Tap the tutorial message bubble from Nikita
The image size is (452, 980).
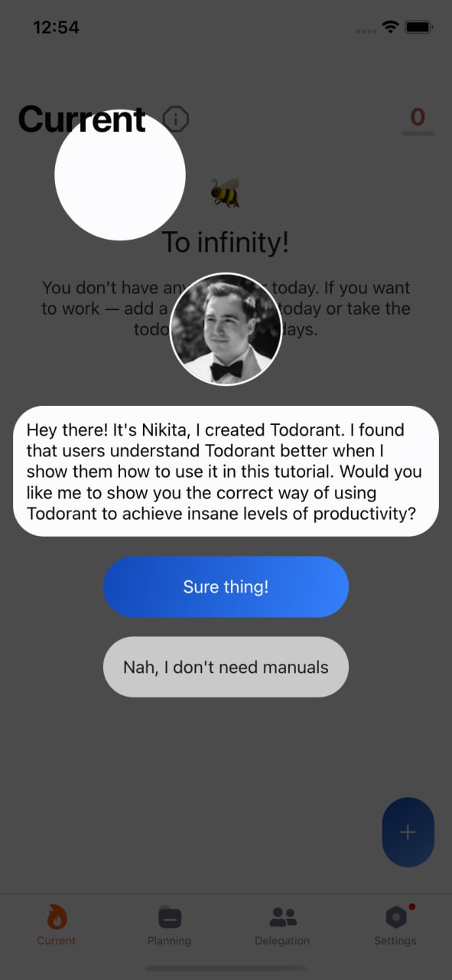pos(226,471)
